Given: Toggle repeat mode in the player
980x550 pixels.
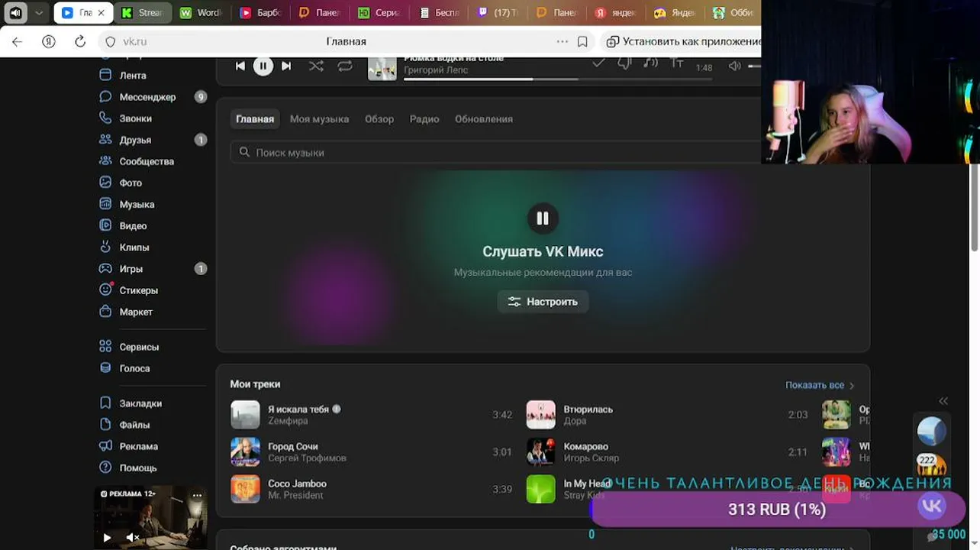Looking at the screenshot, I should coord(345,66).
